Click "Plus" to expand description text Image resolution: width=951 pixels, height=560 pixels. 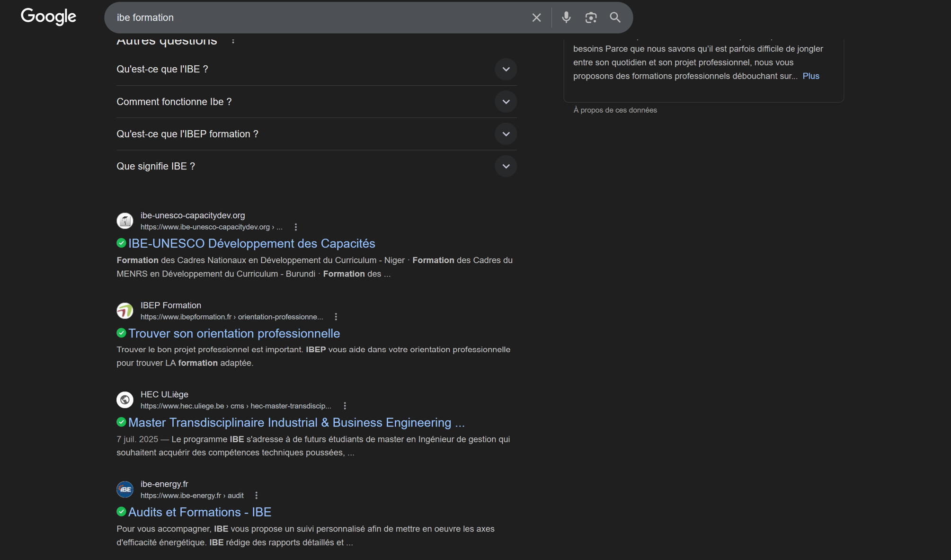[810, 76]
